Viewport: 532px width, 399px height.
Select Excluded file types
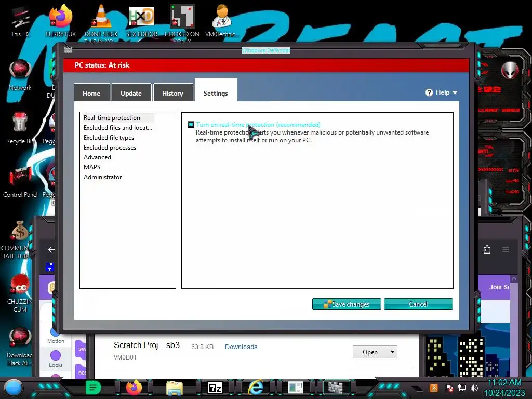(109, 137)
